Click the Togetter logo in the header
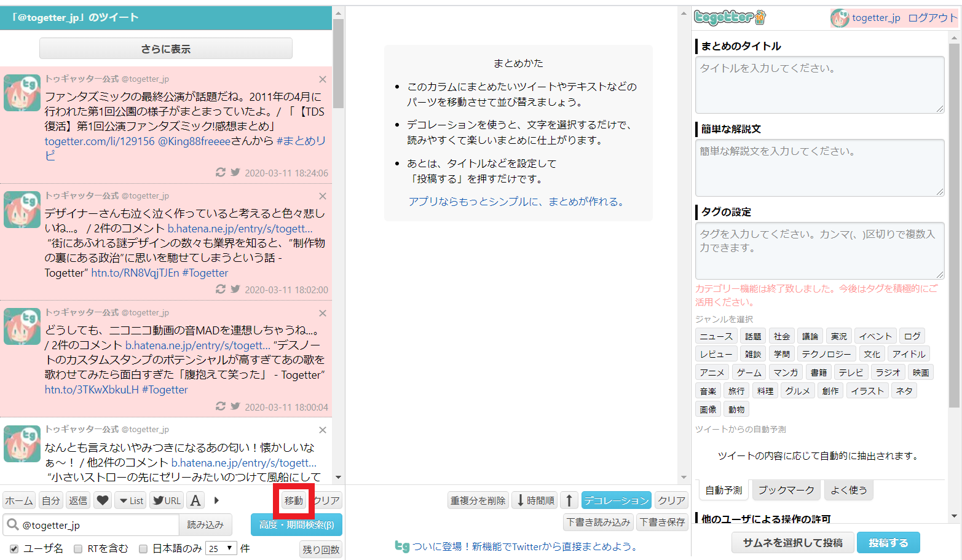Screen dimensions: 962x560 click(730, 17)
